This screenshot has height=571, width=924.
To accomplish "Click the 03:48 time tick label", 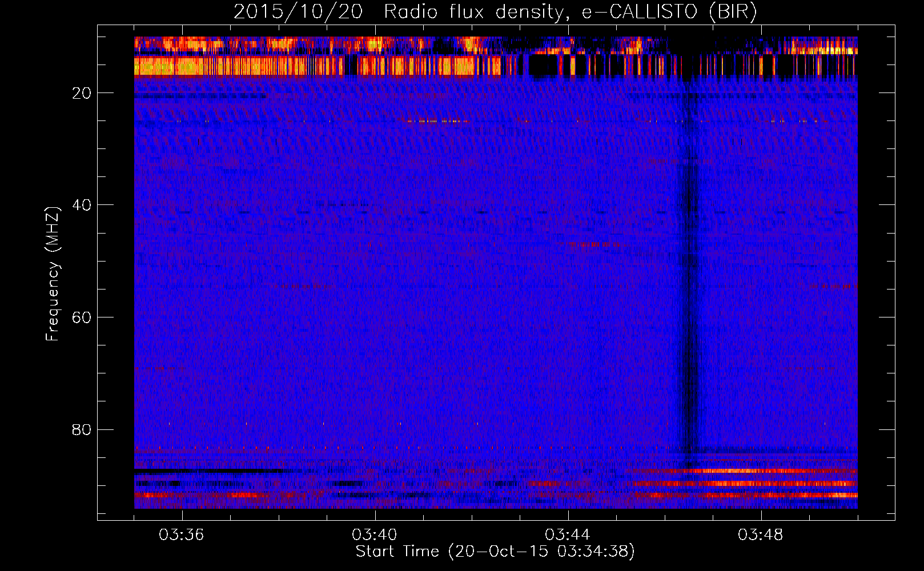I will pos(761,535).
